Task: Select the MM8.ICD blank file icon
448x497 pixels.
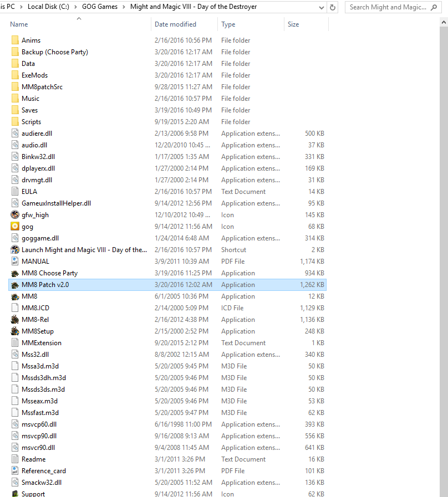Action: point(15,308)
